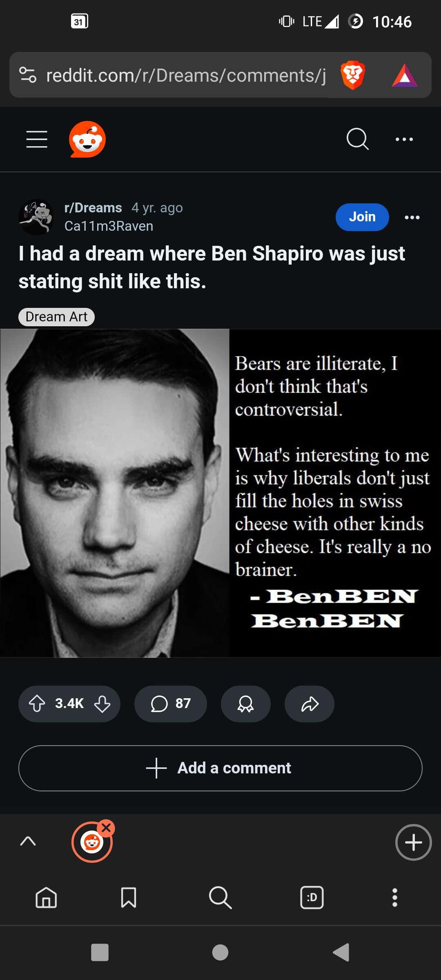Open the 87 comments
441x980 pixels.
[171, 704]
